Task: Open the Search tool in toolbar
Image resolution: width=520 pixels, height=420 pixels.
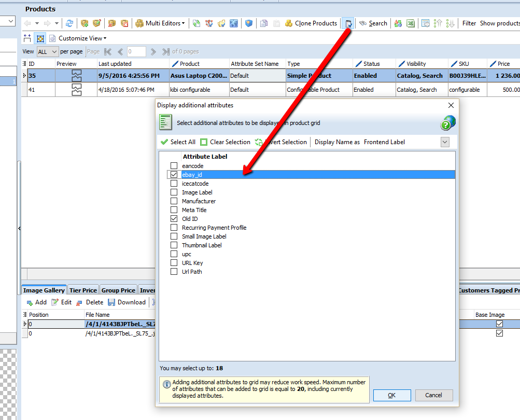Action: [373, 23]
